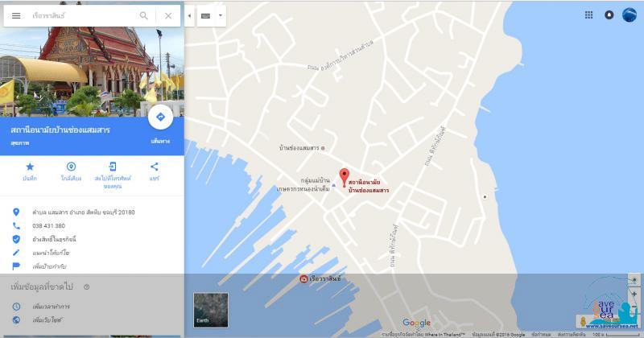Image resolution: width=644 pixels, height=338 pixels.
Task: Open the account profile avatar
Action: click(629, 14)
